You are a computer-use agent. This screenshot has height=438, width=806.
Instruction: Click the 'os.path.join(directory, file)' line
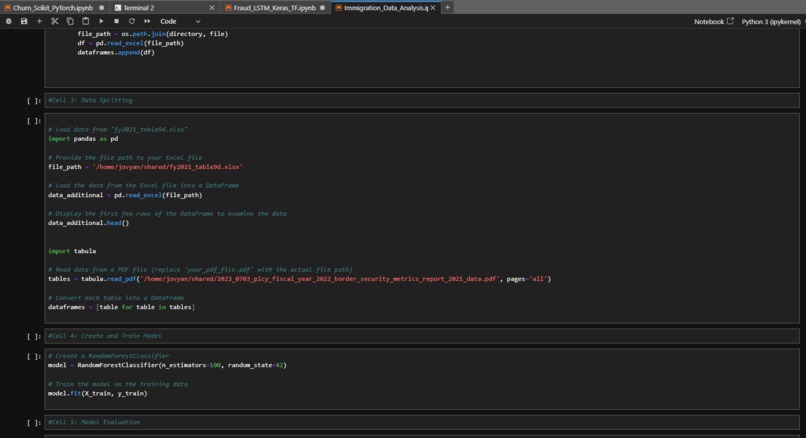[153, 34]
